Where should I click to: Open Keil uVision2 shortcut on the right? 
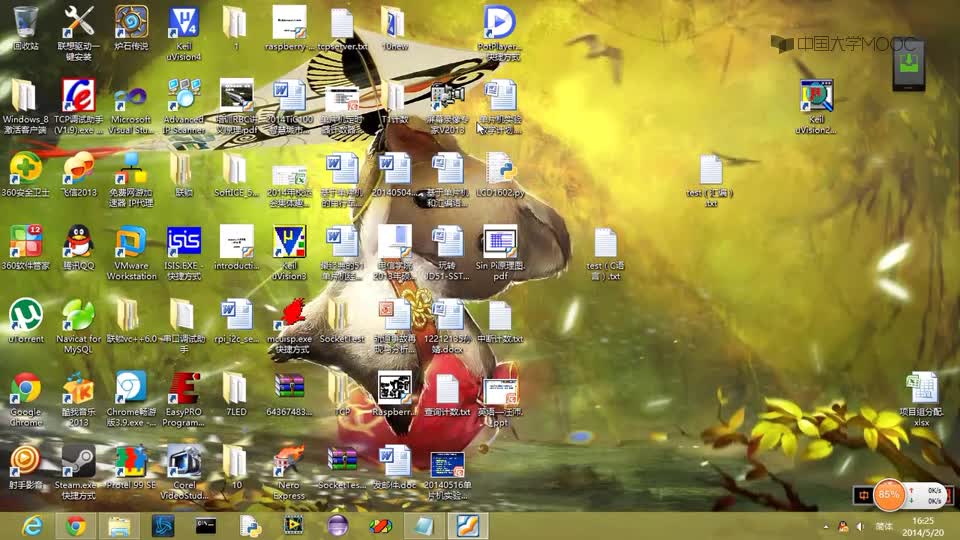[x=817, y=106]
